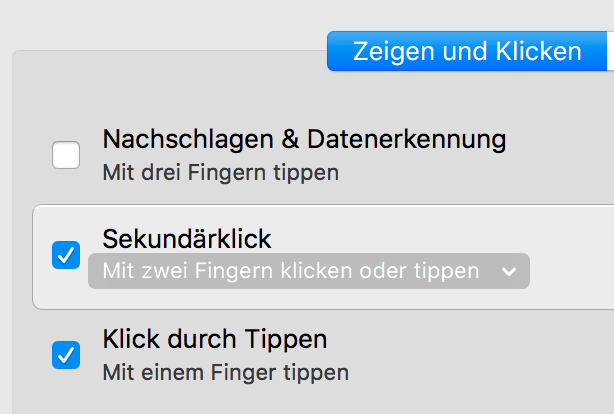Click the Sekundärklick heading label
614x414 pixels.
187,238
